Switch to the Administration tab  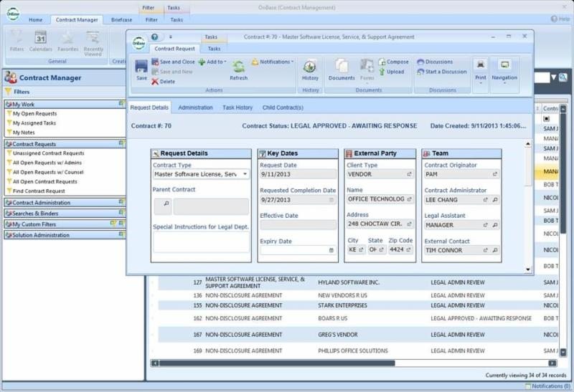tap(195, 107)
